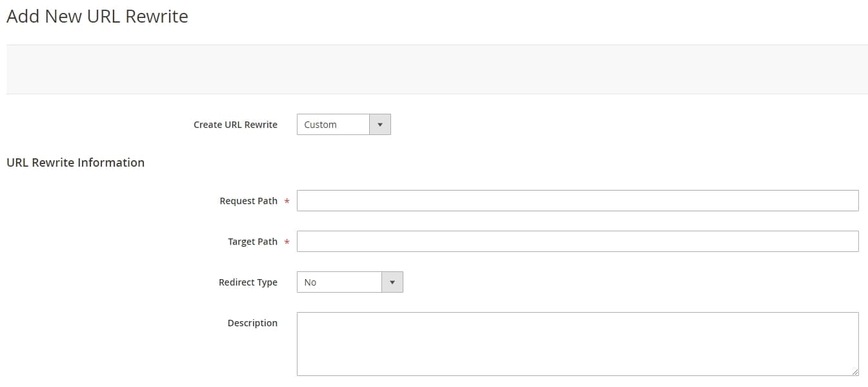The width and height of the screenshot is (868, 387).
Task: Click the 'Description' field label
Action: (x=252, y=323)
